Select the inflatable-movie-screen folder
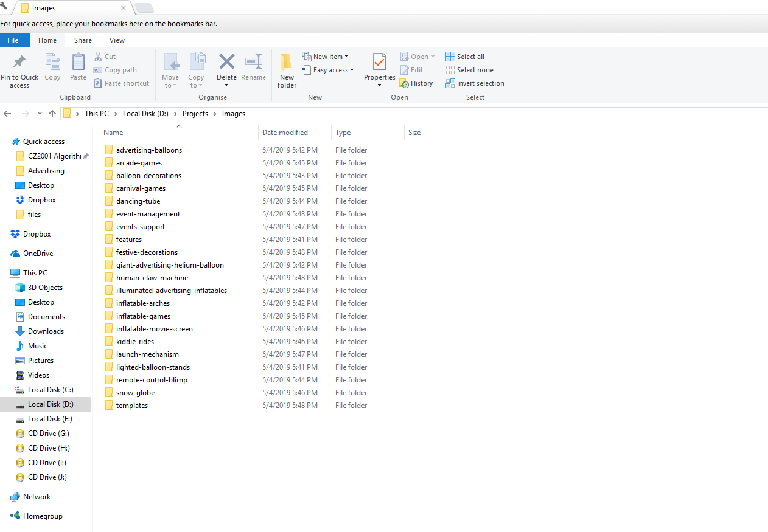This screenshot has height=532, width=768. pyautogui.click(x=154, y=329)
